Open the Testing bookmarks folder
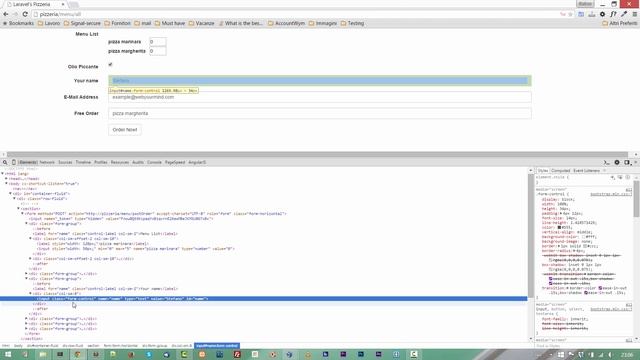This screenshot has width=640, height=360. coord(352,23)
